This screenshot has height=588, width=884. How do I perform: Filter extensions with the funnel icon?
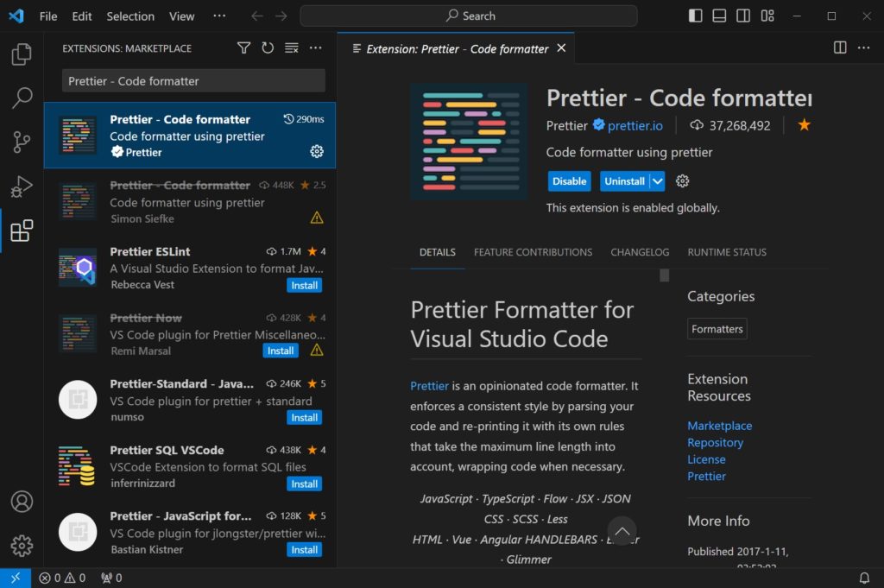click(x=243, y=47)
